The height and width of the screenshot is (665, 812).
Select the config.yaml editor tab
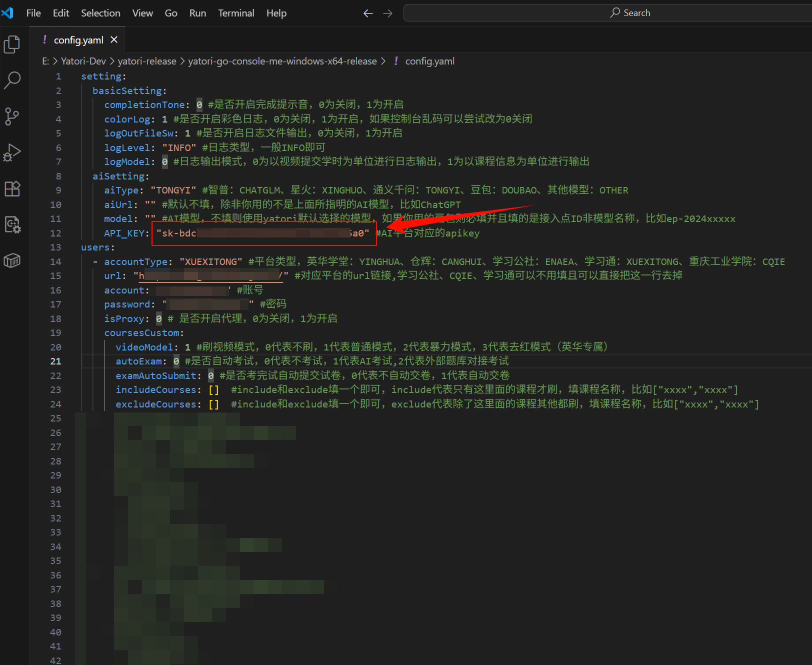click(78, 40)
